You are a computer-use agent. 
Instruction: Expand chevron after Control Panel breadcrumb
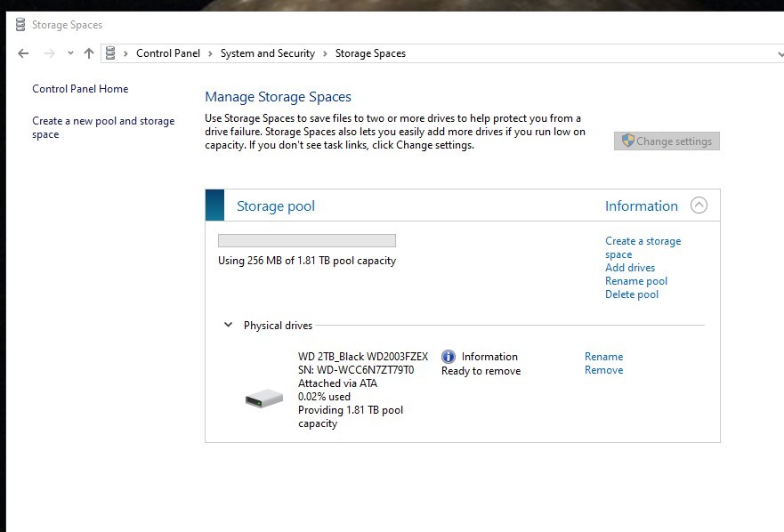(x=210, y=54)
